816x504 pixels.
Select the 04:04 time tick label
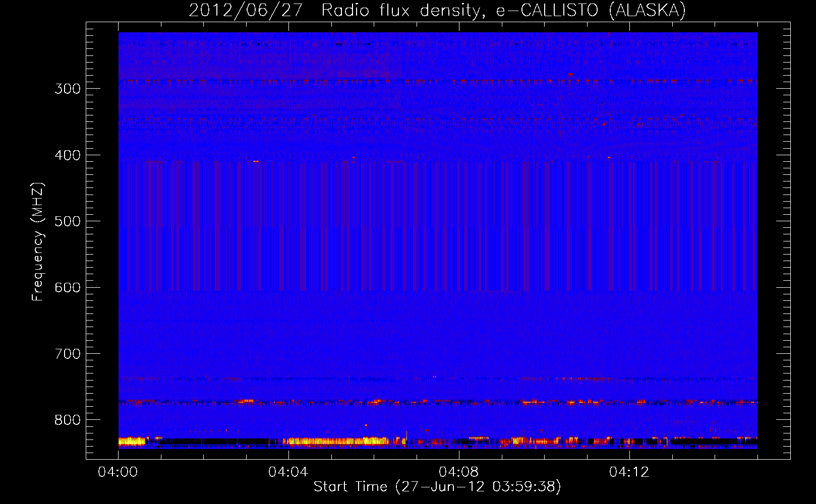(x=288, y=472)
